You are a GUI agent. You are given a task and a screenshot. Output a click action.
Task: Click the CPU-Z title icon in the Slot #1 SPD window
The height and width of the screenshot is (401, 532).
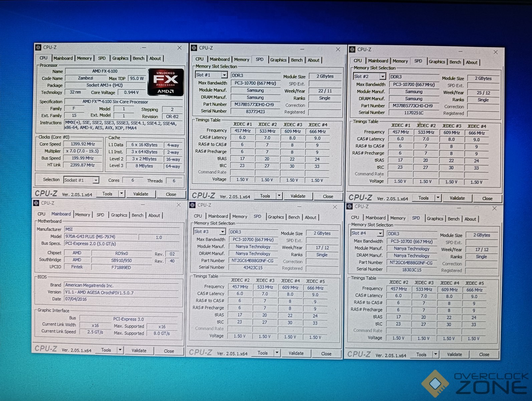pos(194,48)
